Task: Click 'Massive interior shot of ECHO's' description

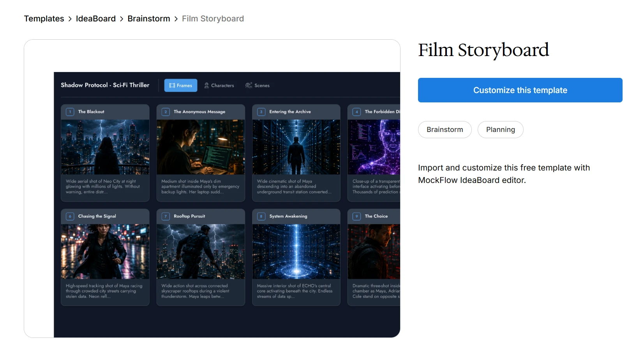Action: click(x=295, y=291)
